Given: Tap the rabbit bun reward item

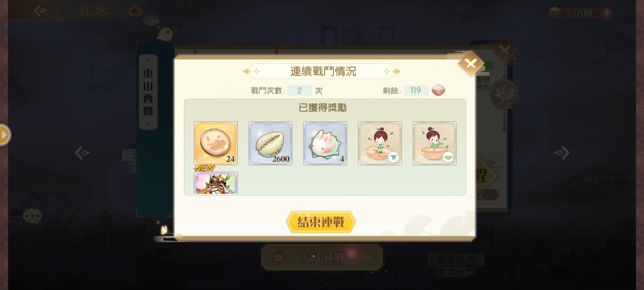Looking at the screenshot, I should click(325, 143).
